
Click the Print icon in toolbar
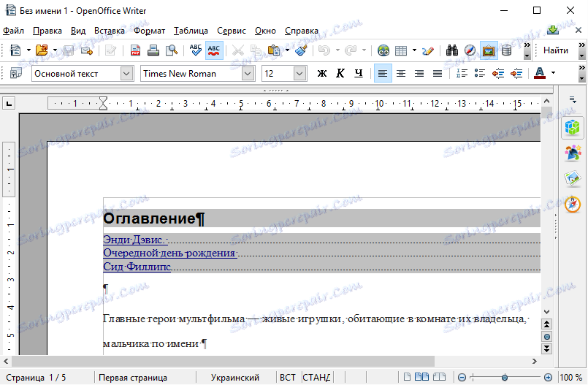(153, 50)
